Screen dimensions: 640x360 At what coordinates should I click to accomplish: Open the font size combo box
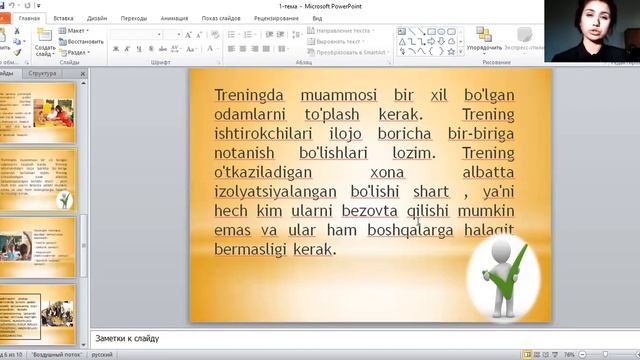[x=172, y=35]
